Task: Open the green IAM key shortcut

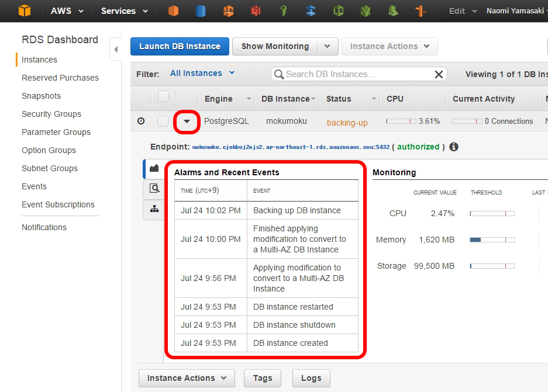Action: coord(284,11)
